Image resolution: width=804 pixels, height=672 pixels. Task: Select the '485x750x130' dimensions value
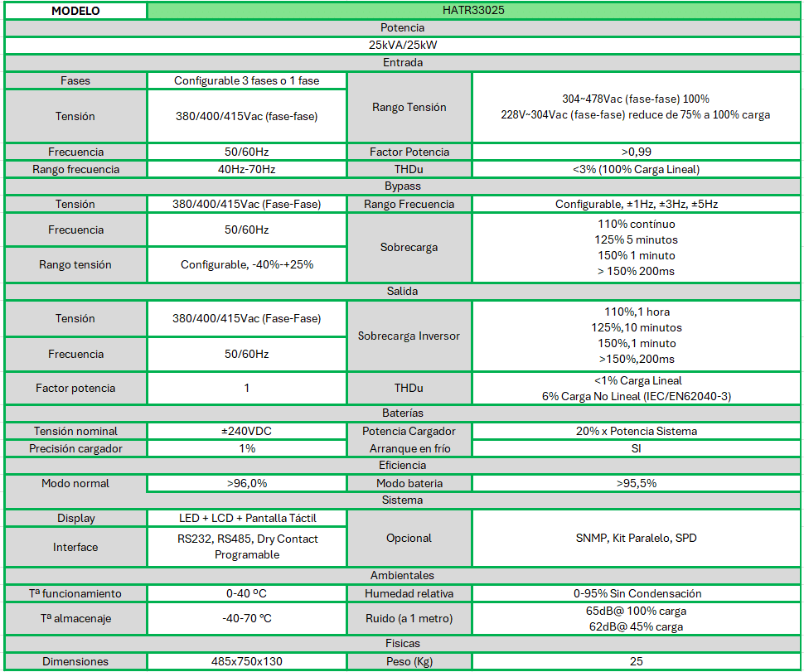tap(247, 661)
